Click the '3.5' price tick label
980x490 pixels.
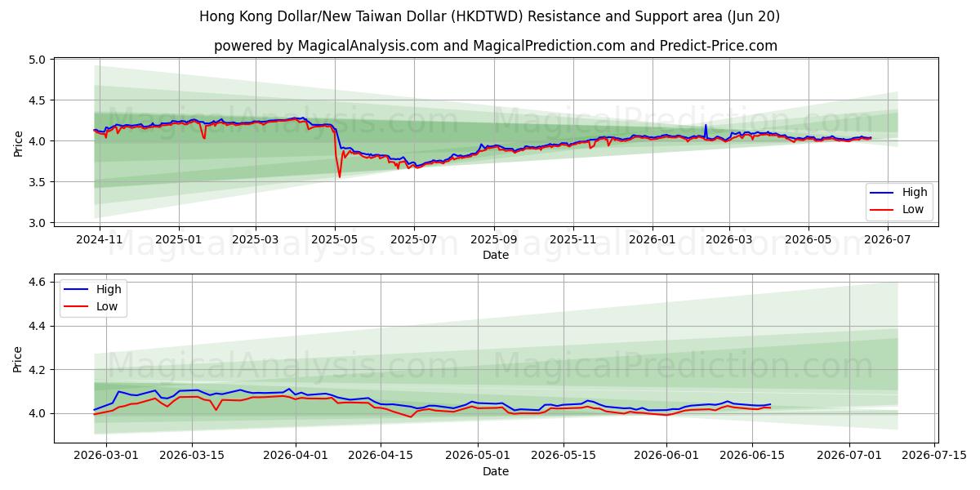tap(38, 182)
